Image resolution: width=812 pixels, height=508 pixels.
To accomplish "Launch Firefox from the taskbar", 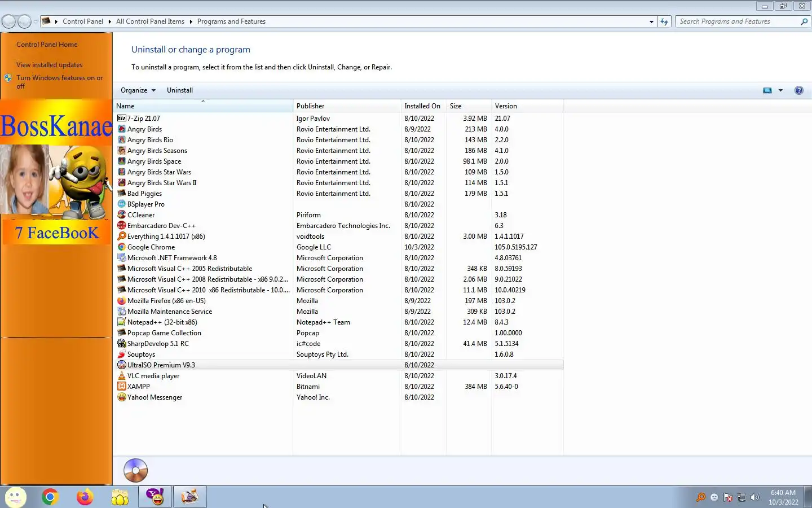I will pyautogui.click(x=85, y=497).
